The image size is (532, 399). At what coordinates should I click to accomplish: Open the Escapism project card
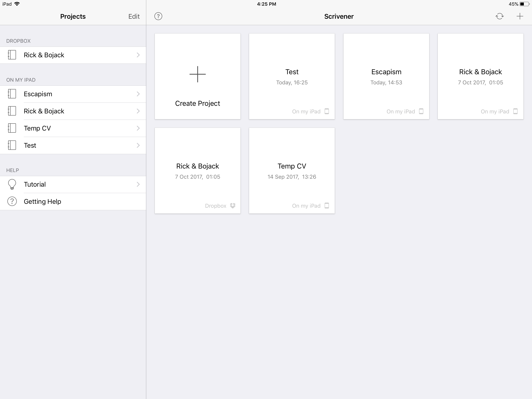pos(386,76)
